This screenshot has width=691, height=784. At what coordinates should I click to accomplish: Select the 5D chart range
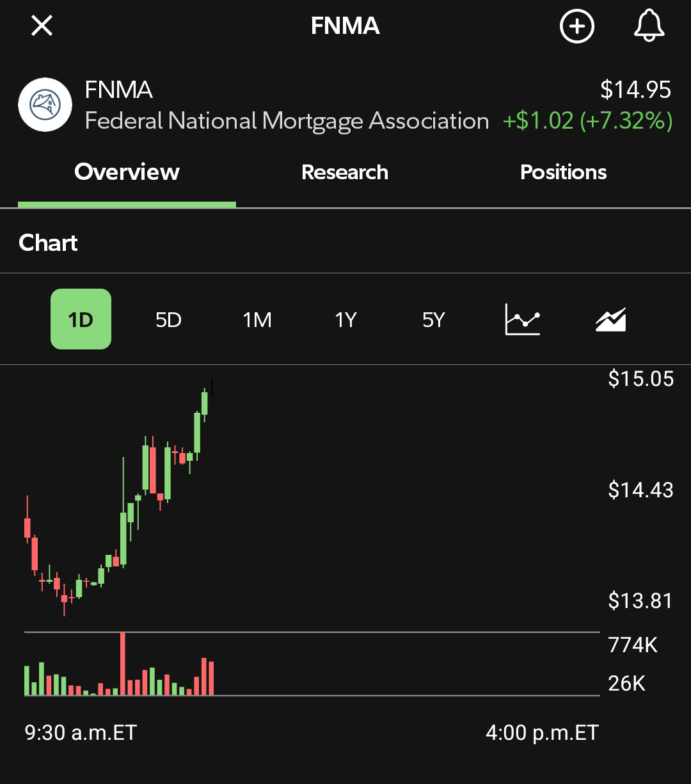(x=169, y=319)
